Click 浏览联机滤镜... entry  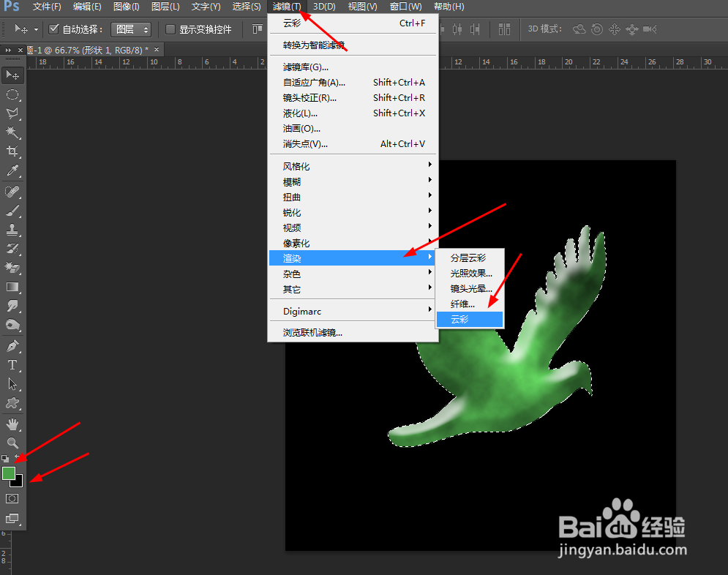click(353, 332)
